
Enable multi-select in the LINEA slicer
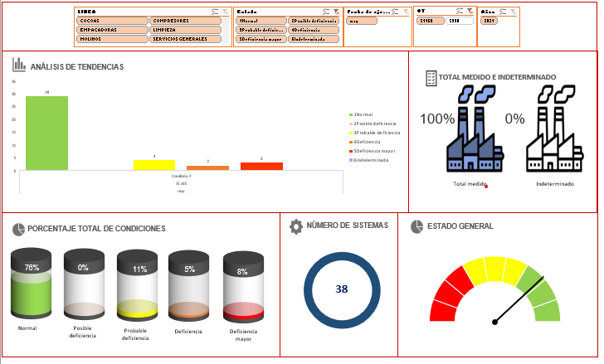(215, 12)
